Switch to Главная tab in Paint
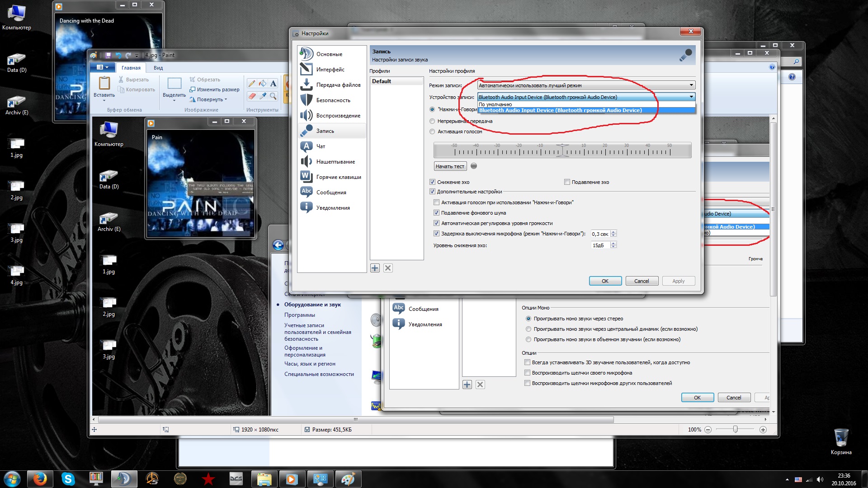The height and width of the screenshot is (488, 868). pyautogui.click(x=131, y=68)
